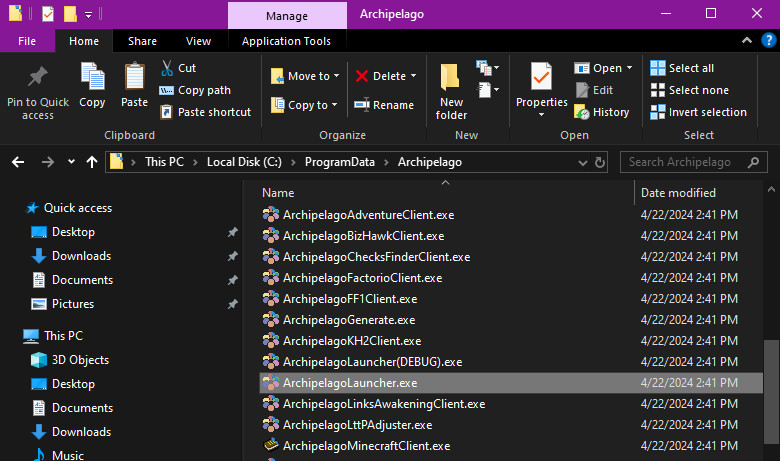Click the red Delete icon

pos(362,76)
